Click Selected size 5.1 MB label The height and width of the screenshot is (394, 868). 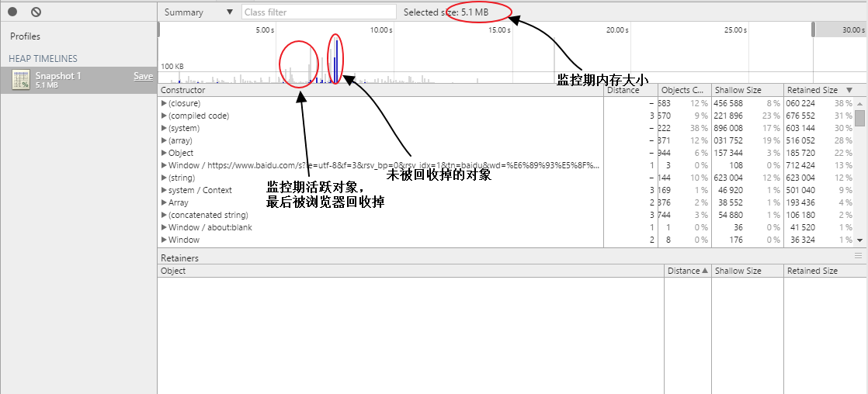click(446, 12)
